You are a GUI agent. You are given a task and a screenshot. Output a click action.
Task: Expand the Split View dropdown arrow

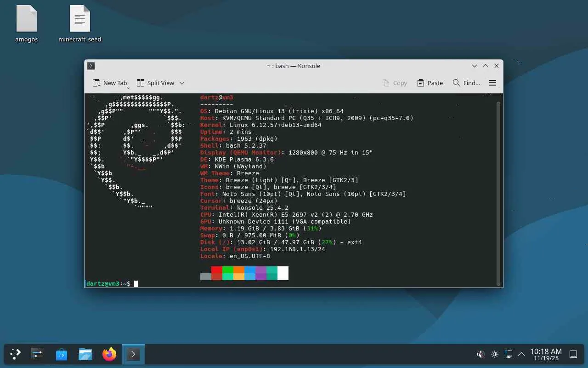click(182, 83)
